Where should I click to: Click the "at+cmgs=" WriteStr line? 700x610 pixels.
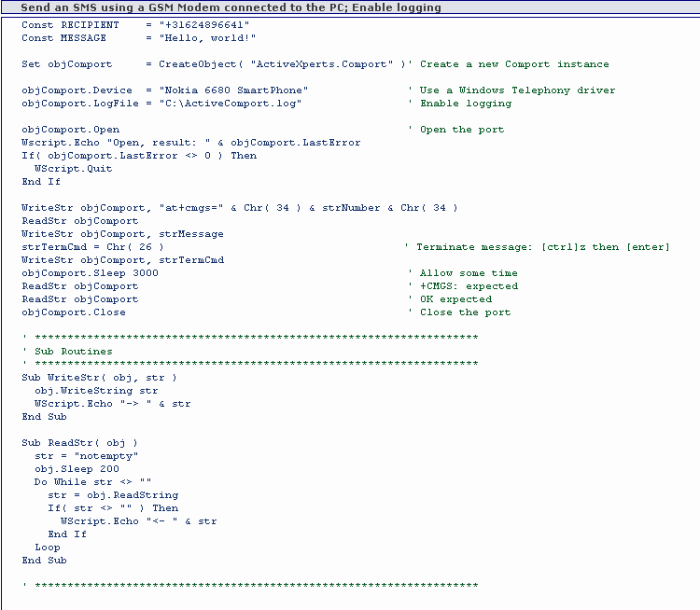click(x=239, y=208)
